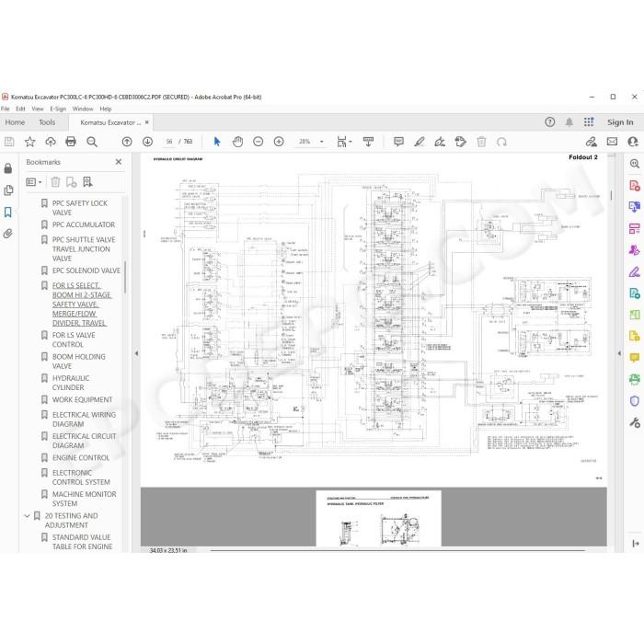Open the Sign document tool
This screenshot has height=644, width=644.
pos(440,142)
